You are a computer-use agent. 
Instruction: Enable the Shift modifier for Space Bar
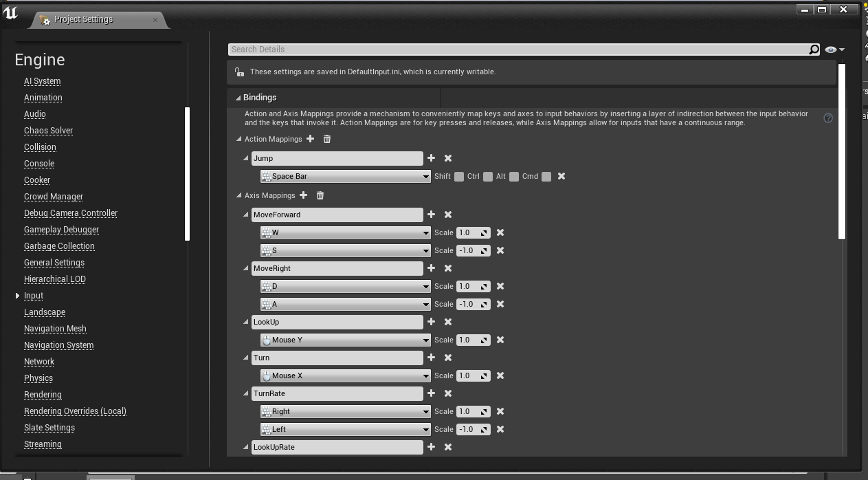coord(458,176)
